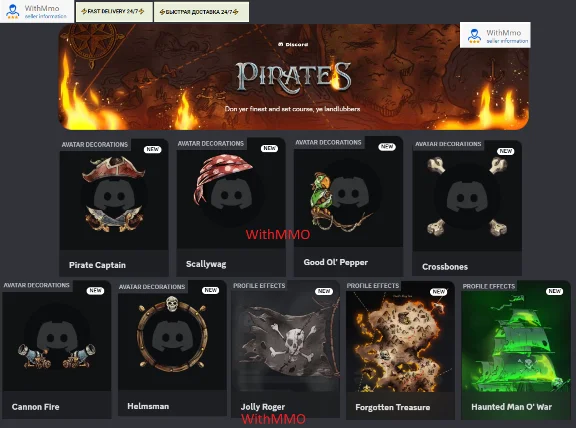Click the WithMmo seller avatar icon top-left
The image size is (576, 428).
coord(12,11)
